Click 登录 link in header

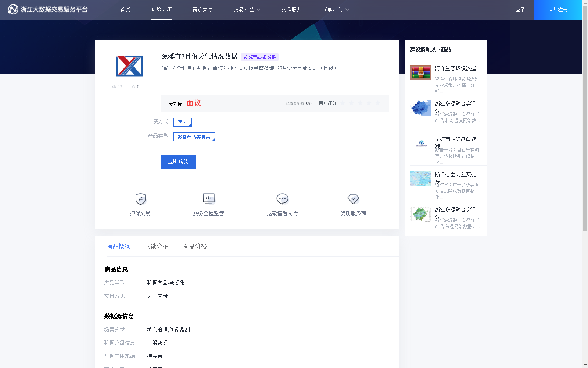point(520,10)
